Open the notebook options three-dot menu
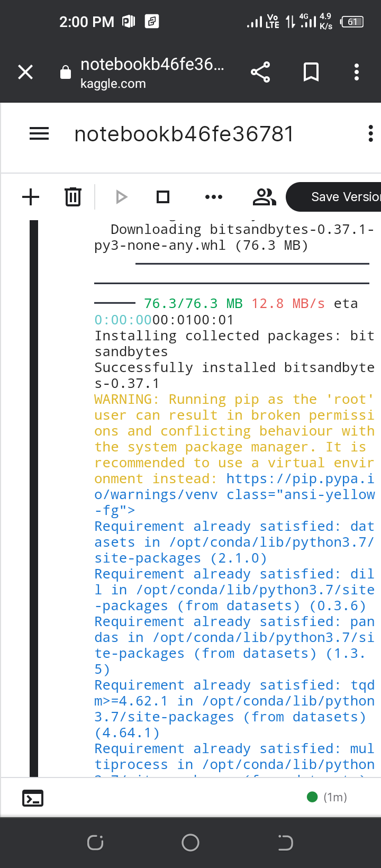This screenshot has height=868, width=381. click(370, 134)
